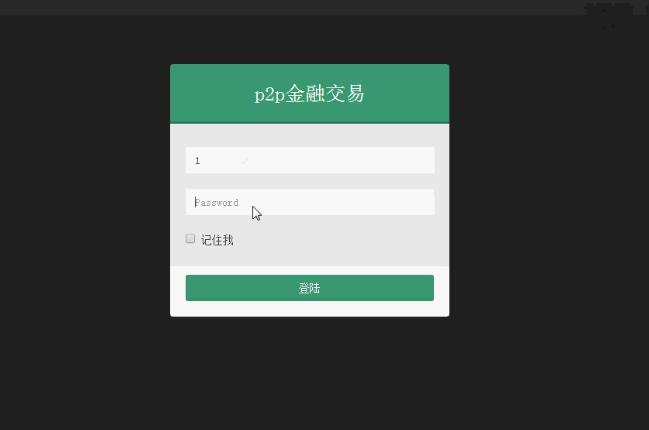Focus the Password input field
This screenshot has width=649, height=430.
[310, 202]
